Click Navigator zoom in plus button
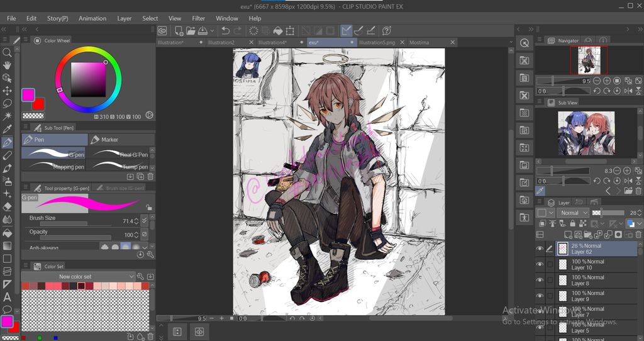The width and height of the screenshot is (644, 341). [x=607, y=81]
